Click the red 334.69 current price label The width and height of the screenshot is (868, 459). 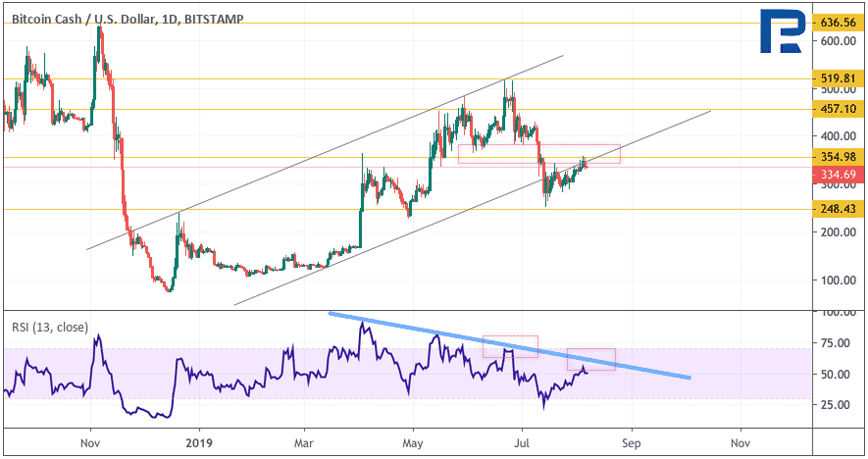click(839, 175)
